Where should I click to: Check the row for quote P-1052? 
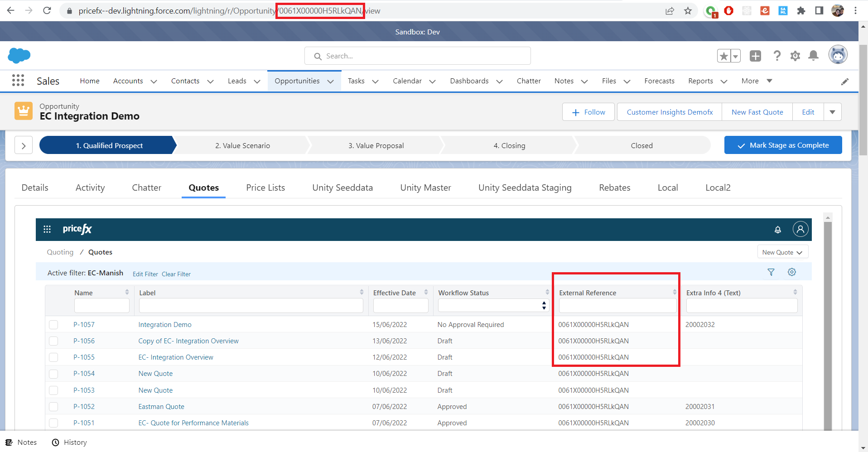(x=53, y=407)
